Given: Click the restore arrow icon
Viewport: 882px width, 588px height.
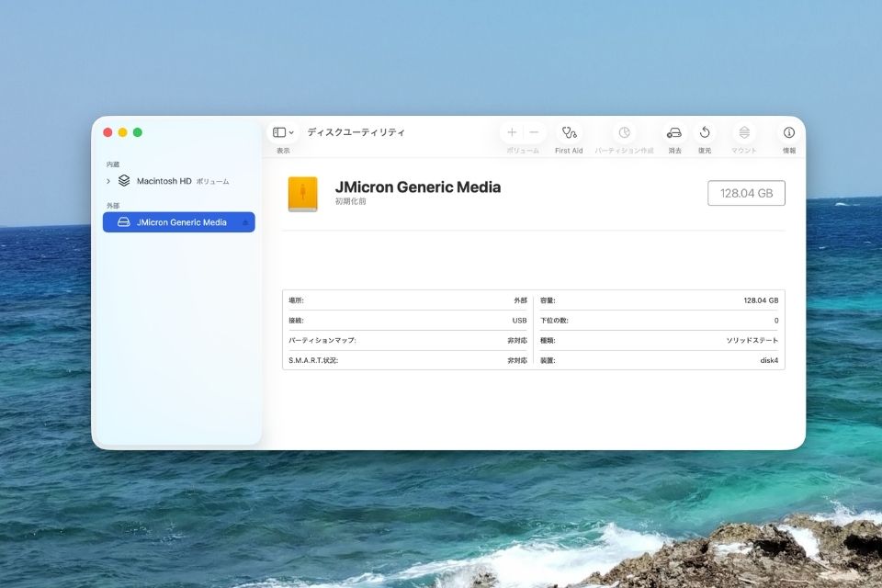Looking at the screenshot, I should [x=705, y=132].
